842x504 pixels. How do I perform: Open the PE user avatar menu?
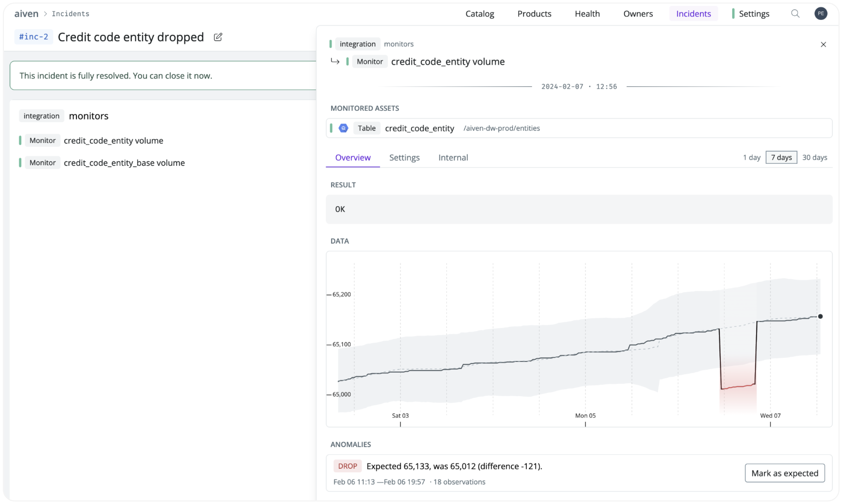tap(820, 14)
